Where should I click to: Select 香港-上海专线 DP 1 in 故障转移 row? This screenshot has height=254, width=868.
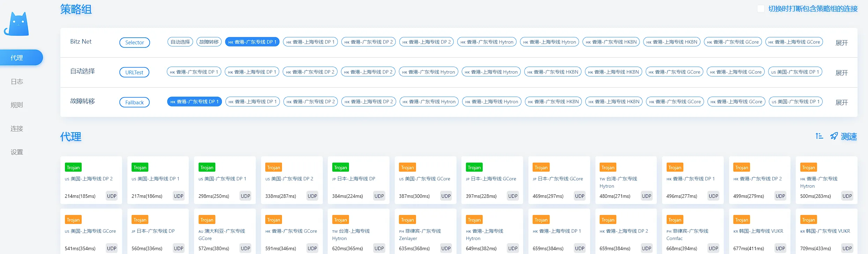(252, 102)
